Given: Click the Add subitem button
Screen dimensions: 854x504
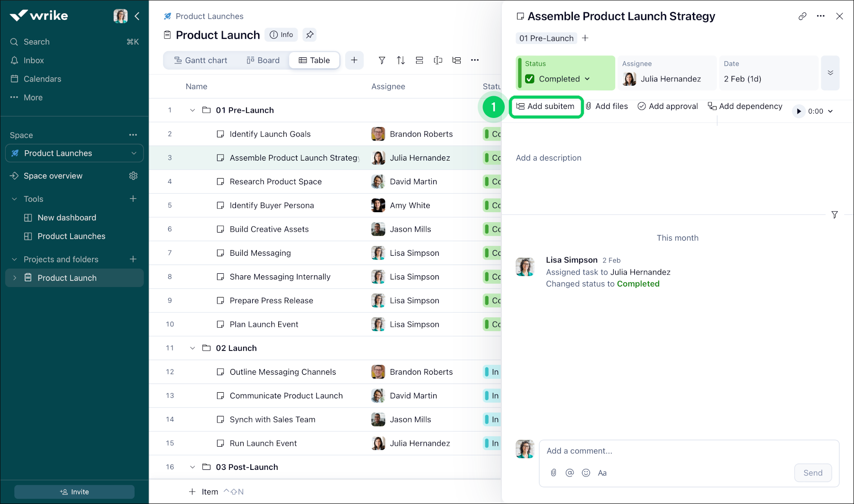Looking at the screenshot, I should [x=545, y=107].
